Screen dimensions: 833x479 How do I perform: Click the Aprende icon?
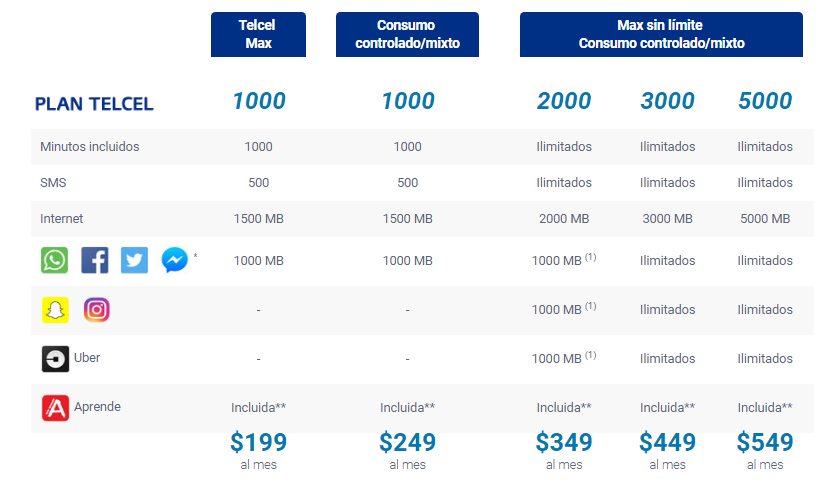click(55, 408)
